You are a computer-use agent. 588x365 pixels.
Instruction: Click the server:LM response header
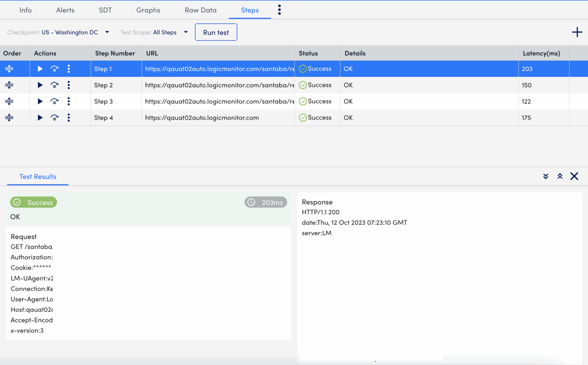pos(317,233)
